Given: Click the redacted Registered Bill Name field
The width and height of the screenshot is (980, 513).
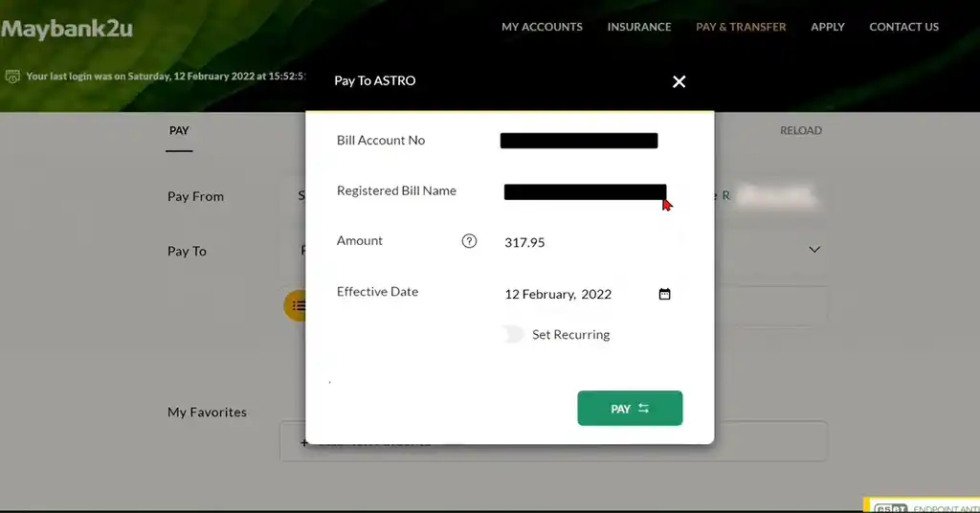Looking at the screenshot, I should (x=585, y=191).
